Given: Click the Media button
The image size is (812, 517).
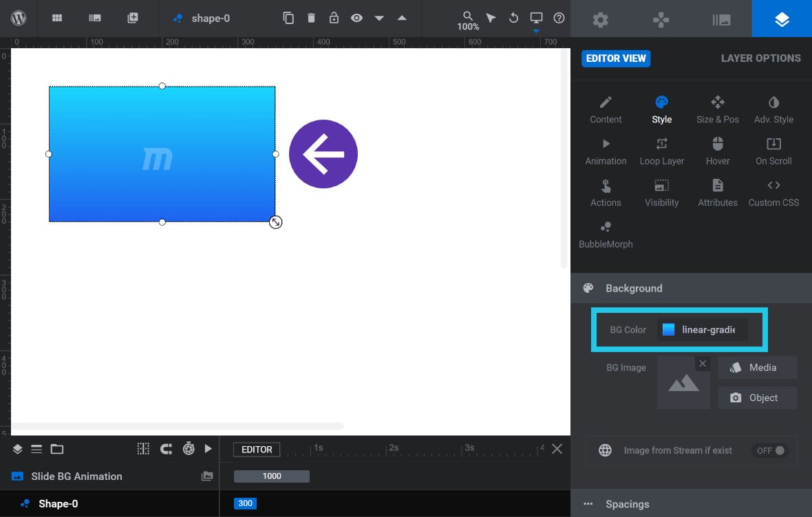Looking at the screenshot, I should click(x=757, y=367).
